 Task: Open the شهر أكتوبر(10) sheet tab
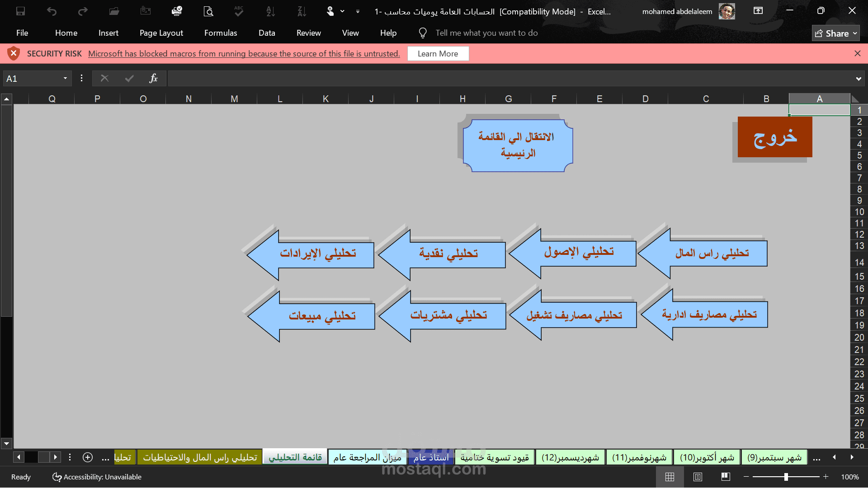707,458
